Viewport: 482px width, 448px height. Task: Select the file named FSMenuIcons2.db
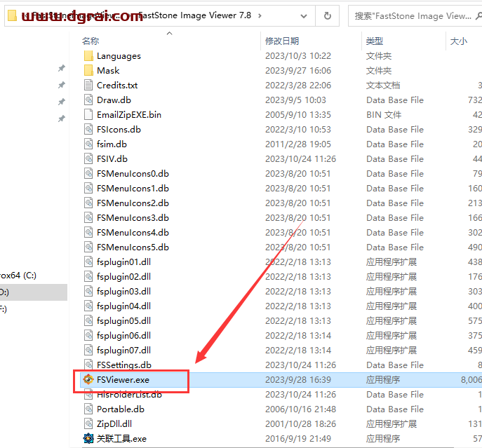point(133,203)
